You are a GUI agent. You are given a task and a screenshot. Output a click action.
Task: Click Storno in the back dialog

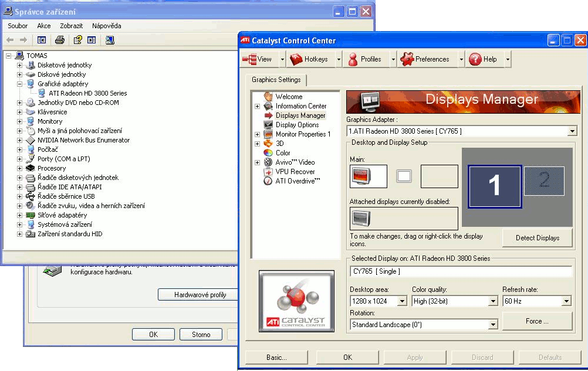click(x=201, y=334)
